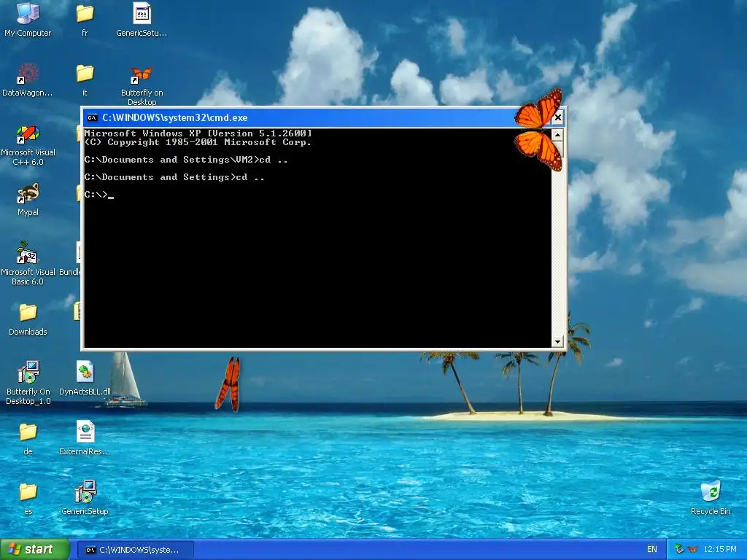
Task: Select the fr folder on desktop
Action: pos(85,19)
